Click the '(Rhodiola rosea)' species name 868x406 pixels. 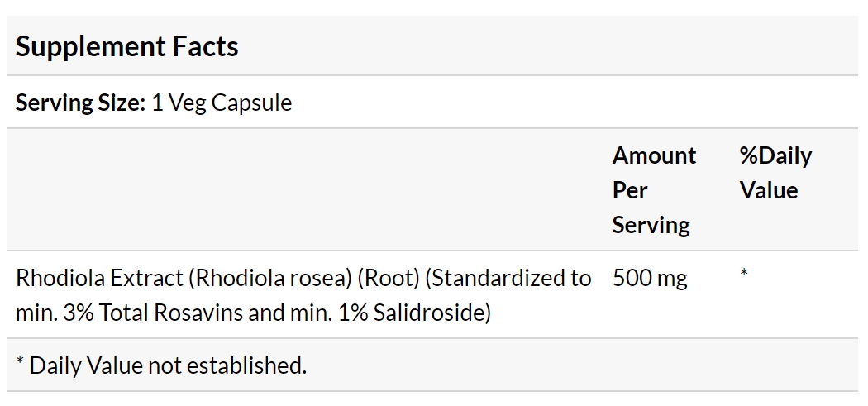click(x=270, y=278)
